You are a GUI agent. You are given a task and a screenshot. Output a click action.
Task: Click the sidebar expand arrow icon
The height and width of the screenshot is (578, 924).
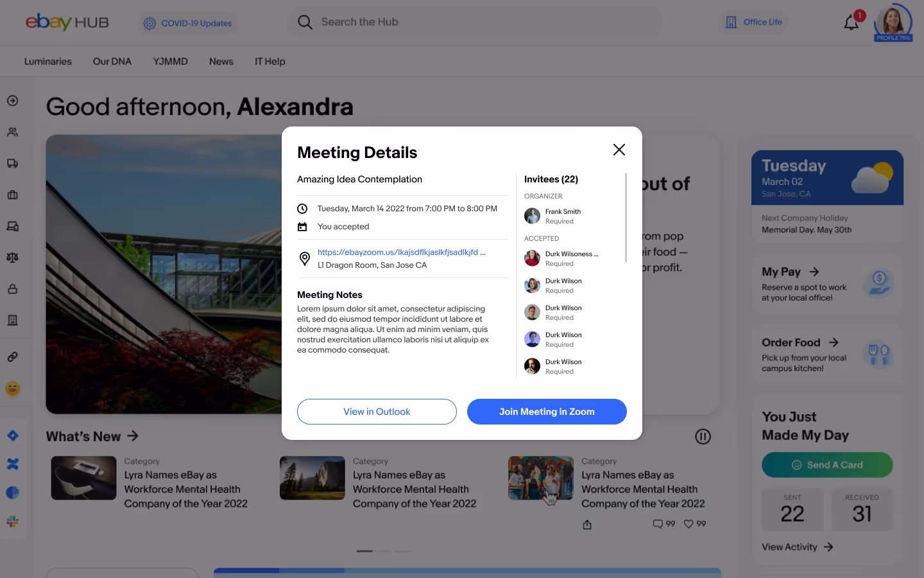(13, 101)
